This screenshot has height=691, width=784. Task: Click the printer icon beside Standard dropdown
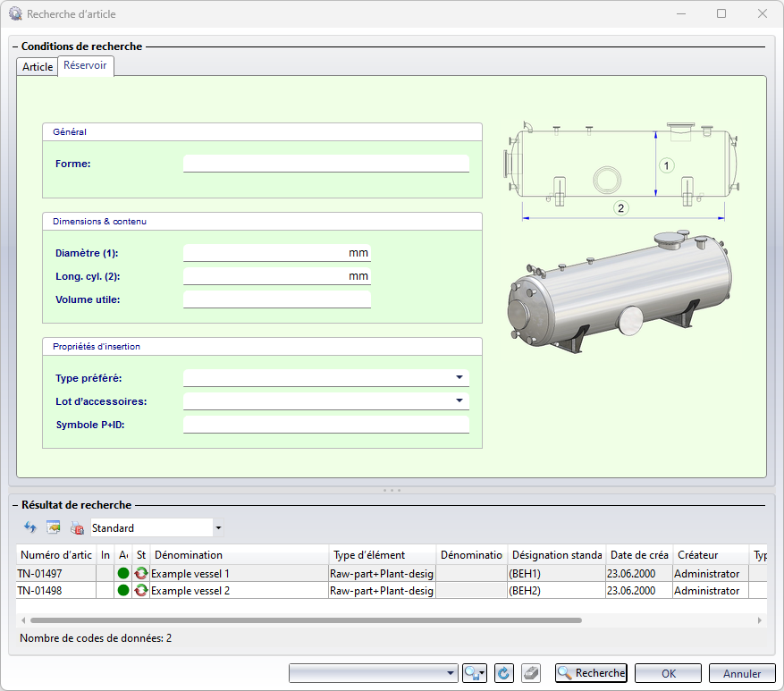pos(77,528)
